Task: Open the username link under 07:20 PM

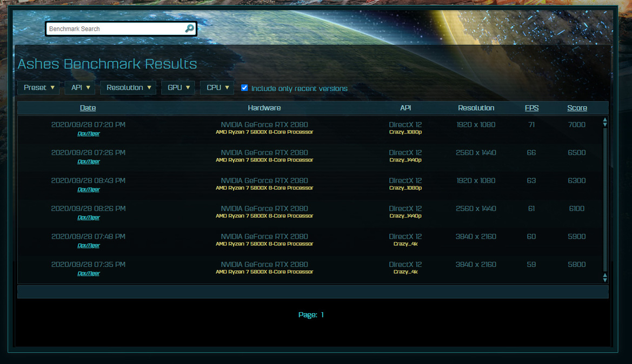Action: click(x=89, y=134)
